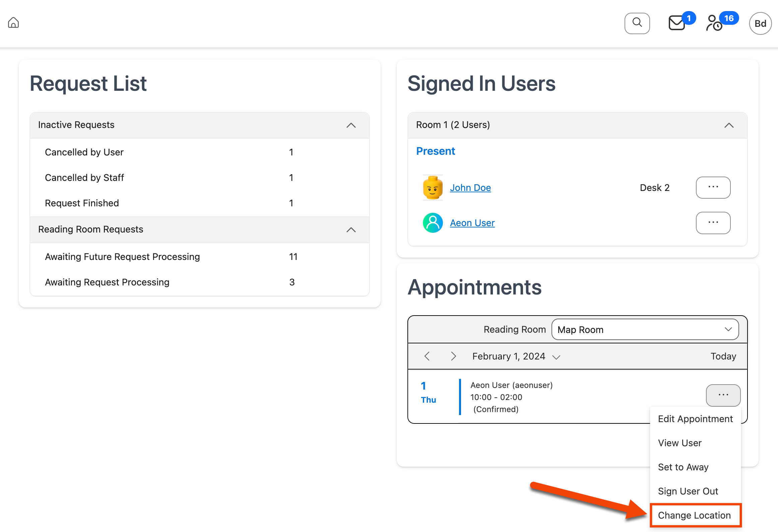Select Change Location from the menu
The height and width of the screenshot is (532, 778).
pyautogui.click(x=695, y=515)
